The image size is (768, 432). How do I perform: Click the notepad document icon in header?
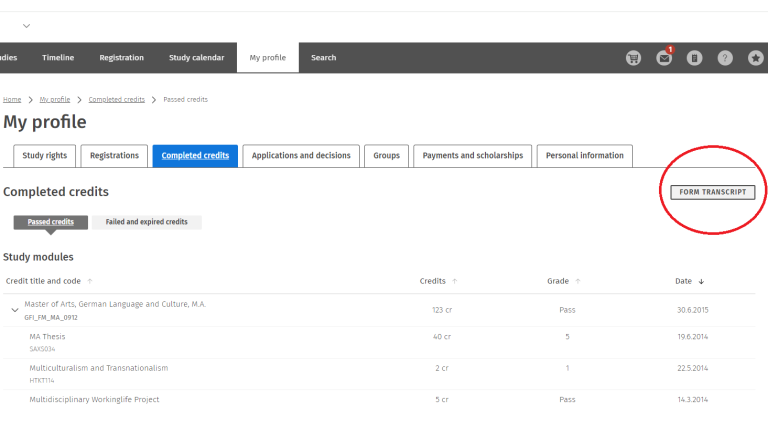tap(694, 58)
